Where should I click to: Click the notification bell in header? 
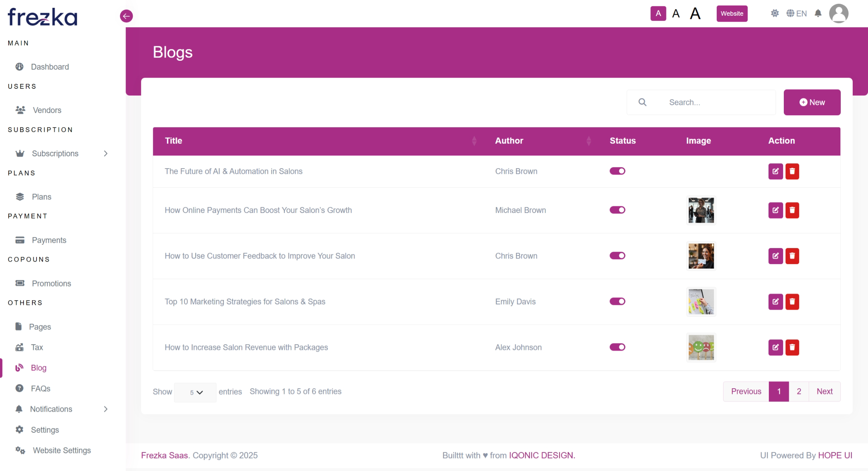818,14
